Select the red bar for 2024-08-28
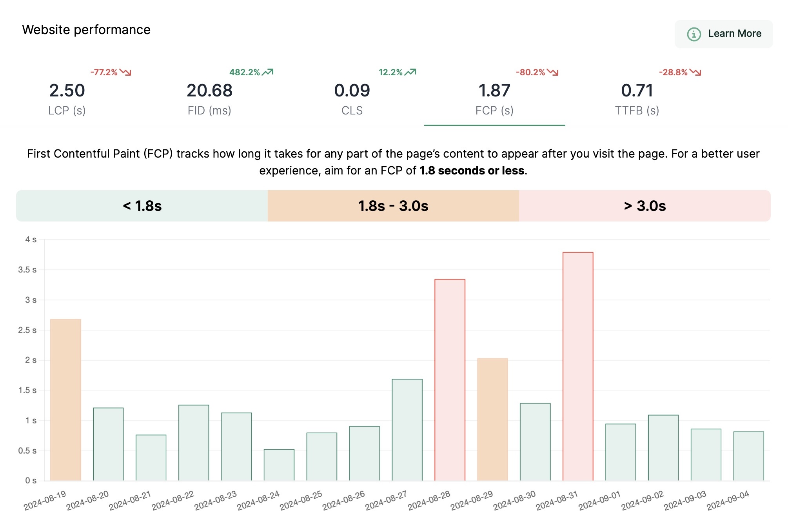Screen dimensions: 788x532 click(x=450, y=380)
